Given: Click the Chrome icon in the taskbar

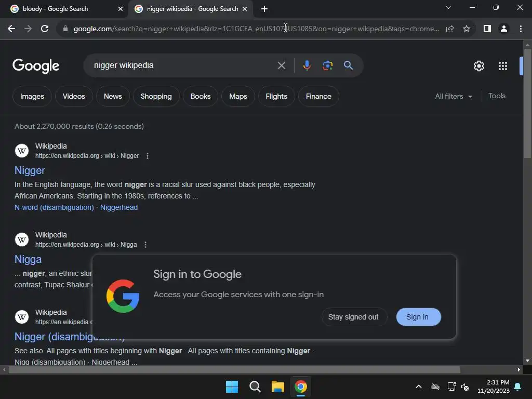Looking at the screenshot, I should (301, 387).
